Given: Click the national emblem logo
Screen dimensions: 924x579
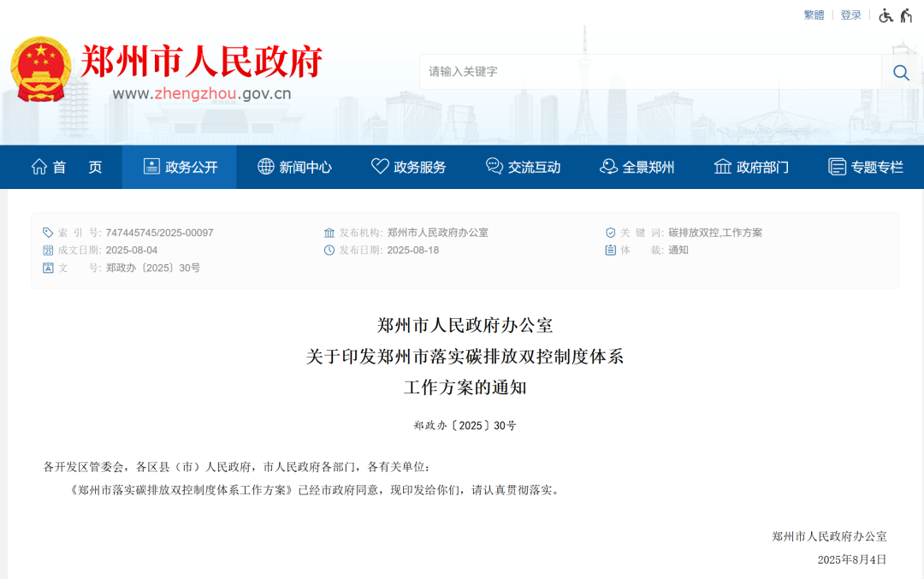Looking at the screenshot, I should [41, 69].
